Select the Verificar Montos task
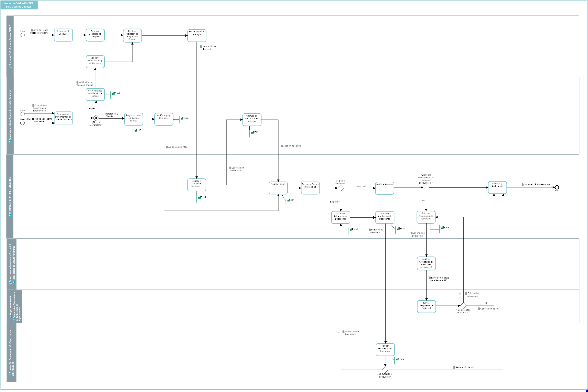588x392 pixels. [385, 188]
